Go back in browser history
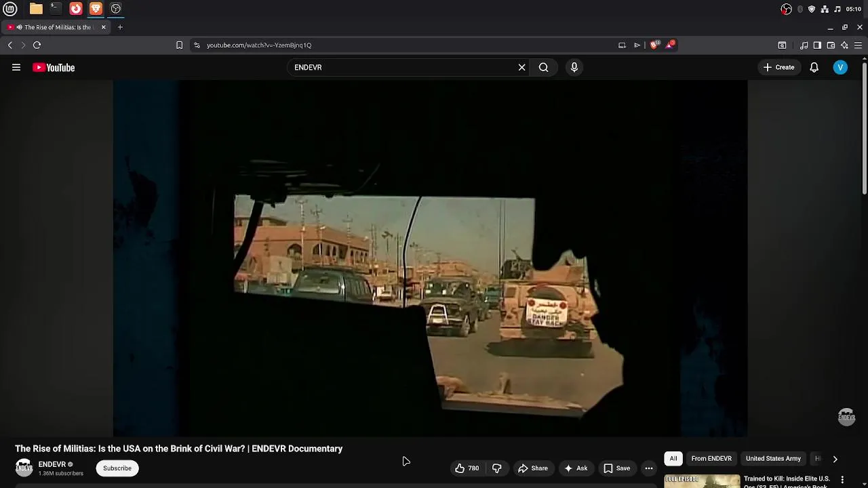 click(9, 45)
